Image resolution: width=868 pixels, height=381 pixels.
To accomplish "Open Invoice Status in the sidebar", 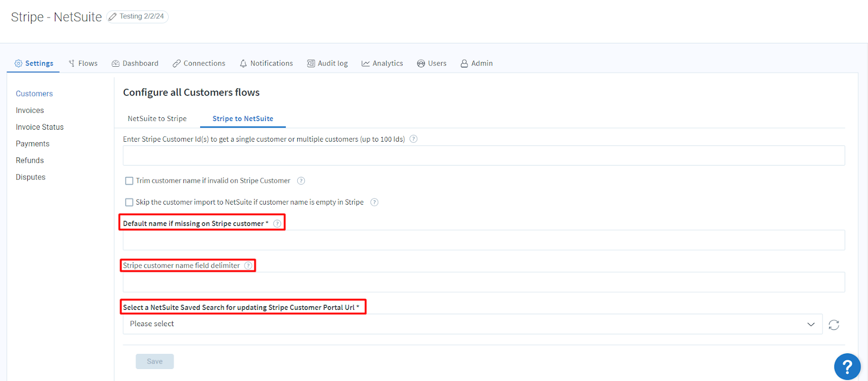I will 40,128.
